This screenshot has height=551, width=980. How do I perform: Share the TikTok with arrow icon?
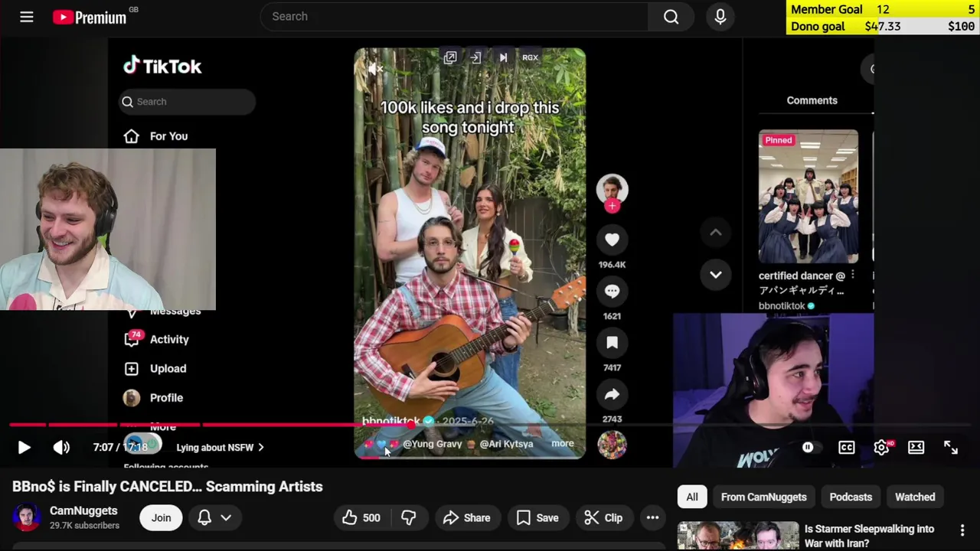pyautogui.click(x=612, y=394)
